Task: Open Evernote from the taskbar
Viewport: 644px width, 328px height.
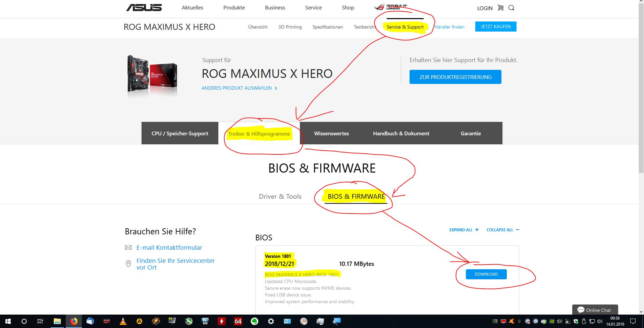Action: click(254, 321)
